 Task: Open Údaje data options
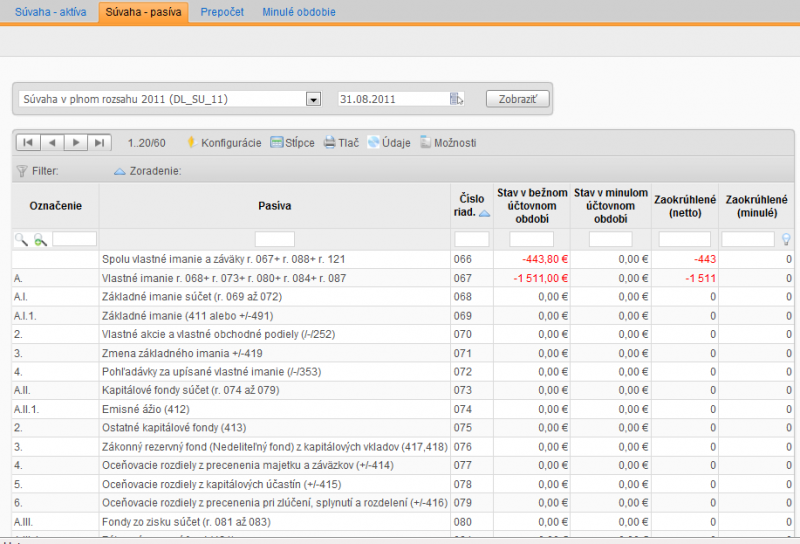click(x=389, y=143)
